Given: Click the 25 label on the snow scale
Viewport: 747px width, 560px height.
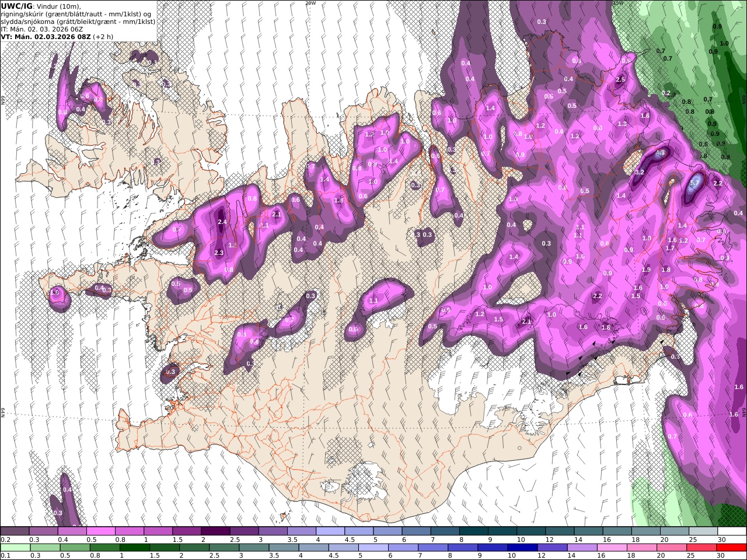Looking at the screenshot, I should click(x=693, y=540).
